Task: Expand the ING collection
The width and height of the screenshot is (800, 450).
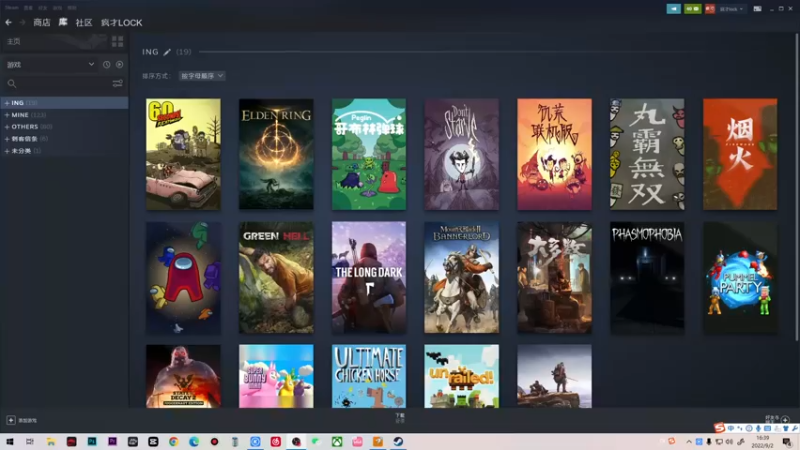Action: pos(7,103)
